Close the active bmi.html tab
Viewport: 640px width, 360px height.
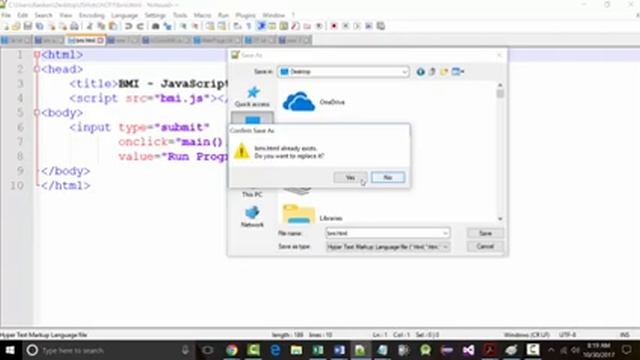click(100, 40)
